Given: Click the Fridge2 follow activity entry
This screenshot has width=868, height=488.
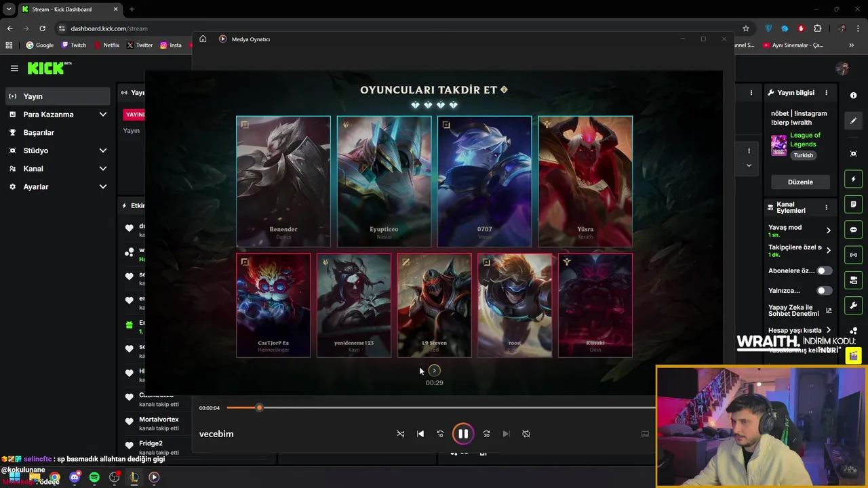Looking at the screenshot, I should (x=153, y=447).
